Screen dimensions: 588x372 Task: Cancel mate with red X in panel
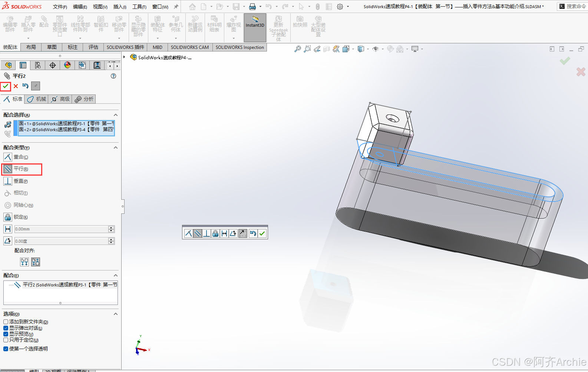click(x=16, y=86)
